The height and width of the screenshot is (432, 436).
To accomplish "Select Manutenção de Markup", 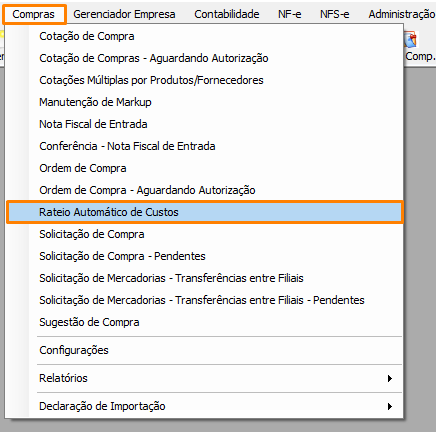I will click(x=205, y=102).
